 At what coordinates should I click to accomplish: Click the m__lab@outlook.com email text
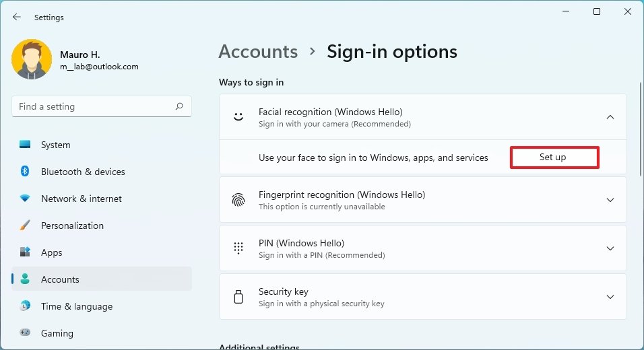point(99,67)
